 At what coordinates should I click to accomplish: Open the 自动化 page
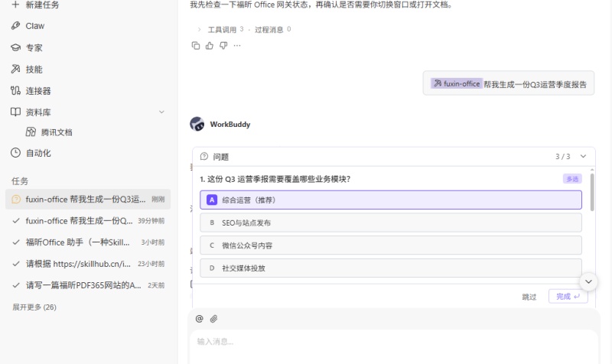pyautogui.click(x=38, y=153)
